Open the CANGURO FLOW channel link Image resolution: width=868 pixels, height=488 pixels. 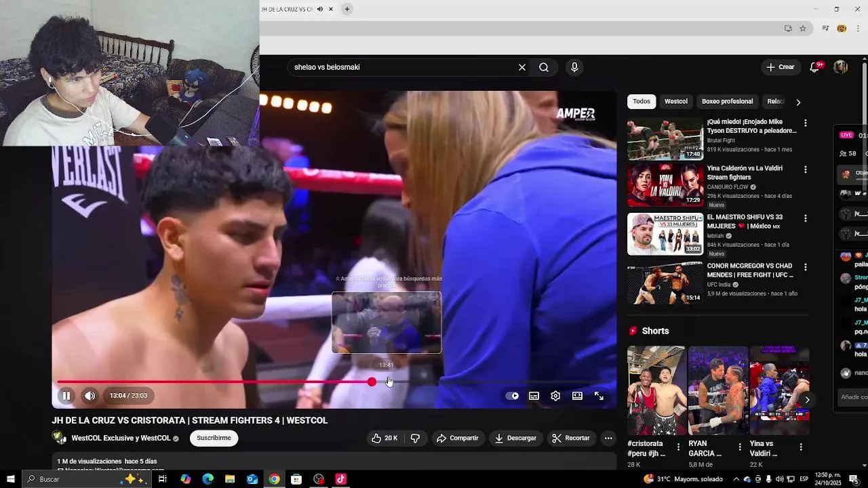(728, 187)
